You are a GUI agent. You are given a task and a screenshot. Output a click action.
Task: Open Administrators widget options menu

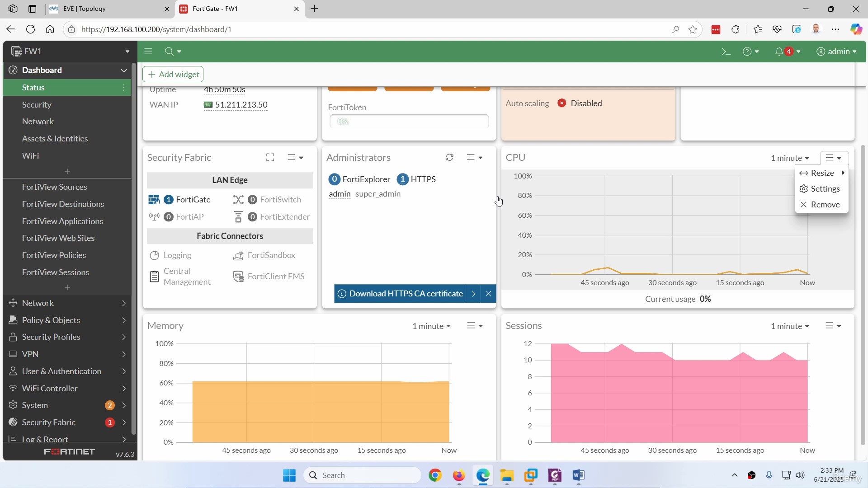pyautogui.click(x=475, y=157)
